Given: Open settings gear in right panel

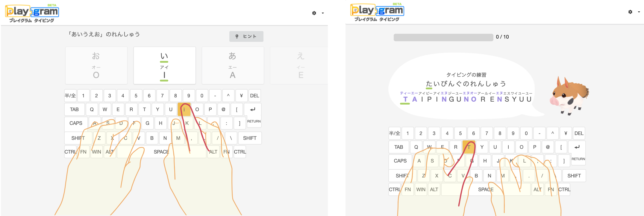Looking at the screenshot, I should coord(630,12).
